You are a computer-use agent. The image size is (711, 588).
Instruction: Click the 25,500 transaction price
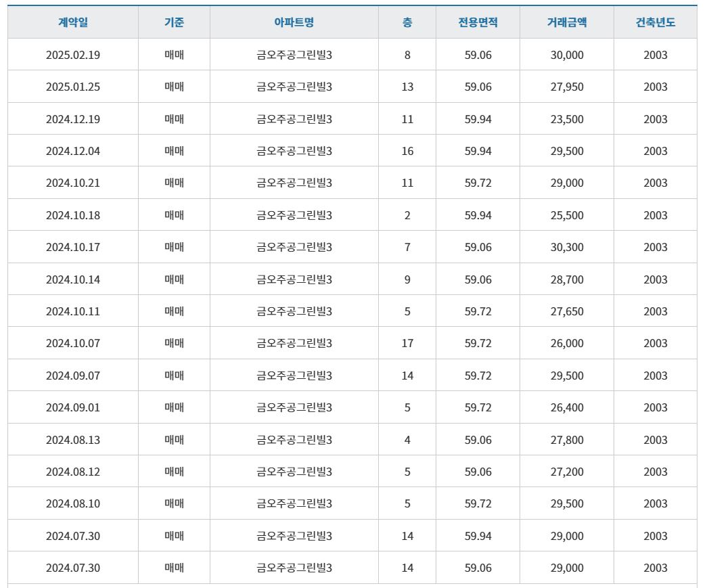point(567,215)
